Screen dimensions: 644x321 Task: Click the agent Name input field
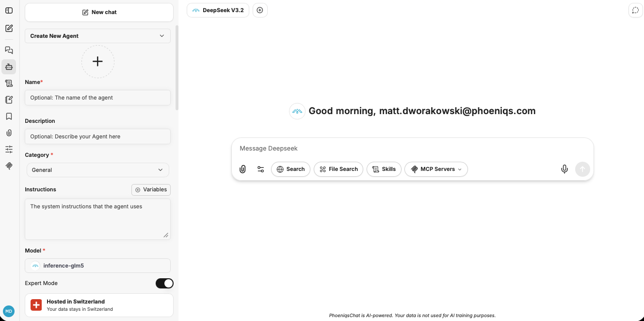97,98
